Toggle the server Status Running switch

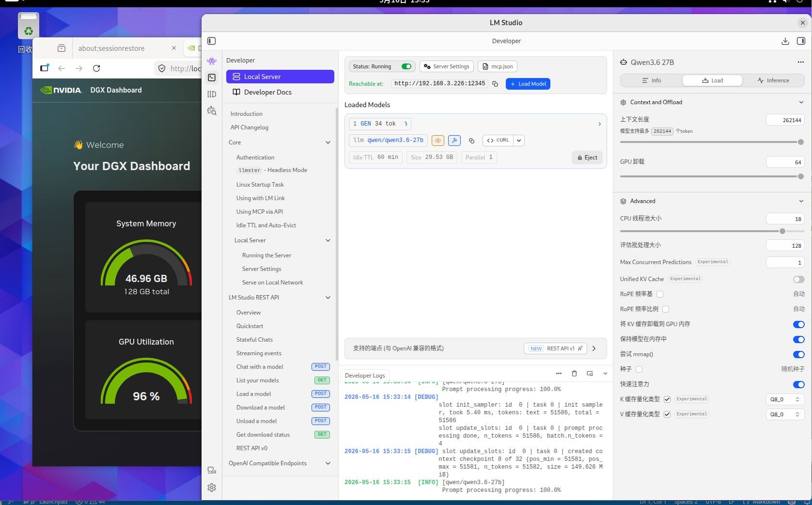(406, 66)
